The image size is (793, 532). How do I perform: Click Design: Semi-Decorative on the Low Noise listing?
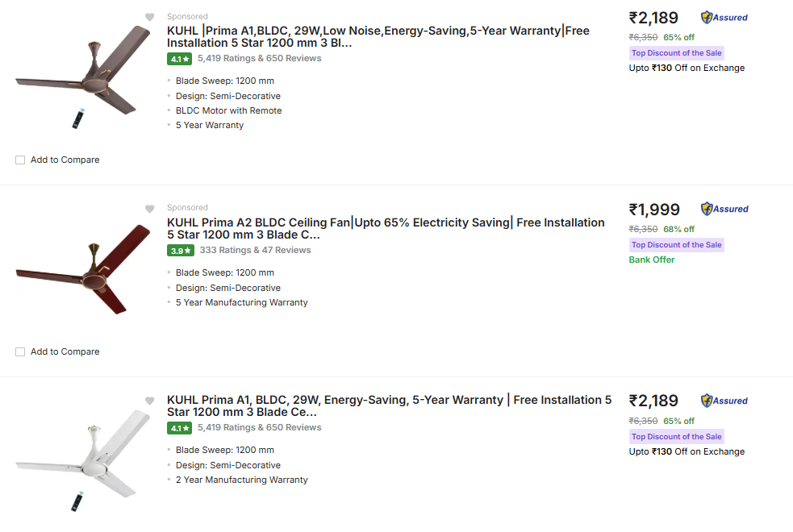(x=228, y=96)
